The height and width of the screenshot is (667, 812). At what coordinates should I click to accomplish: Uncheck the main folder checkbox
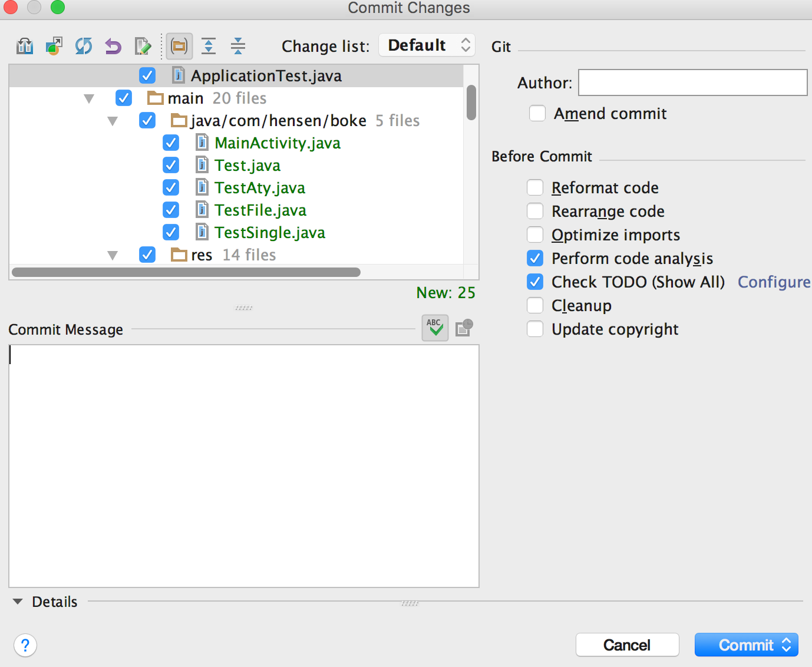tap(124, 98)
